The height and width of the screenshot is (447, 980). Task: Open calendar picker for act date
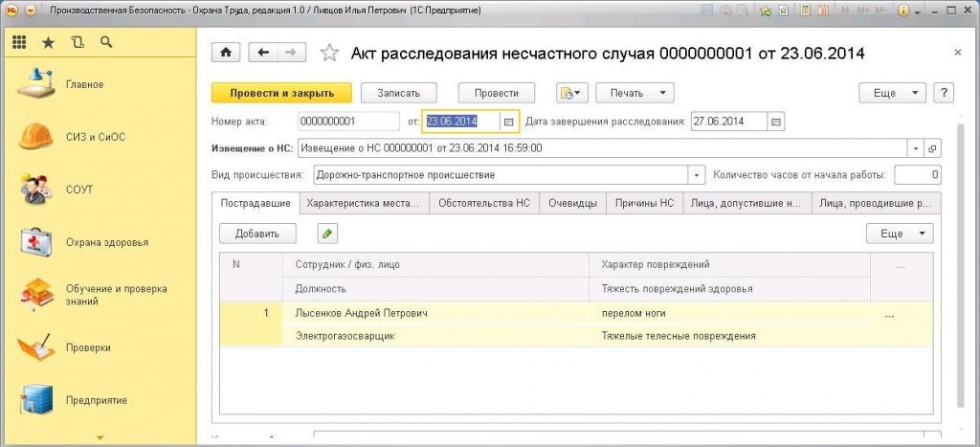pos(509,122)
